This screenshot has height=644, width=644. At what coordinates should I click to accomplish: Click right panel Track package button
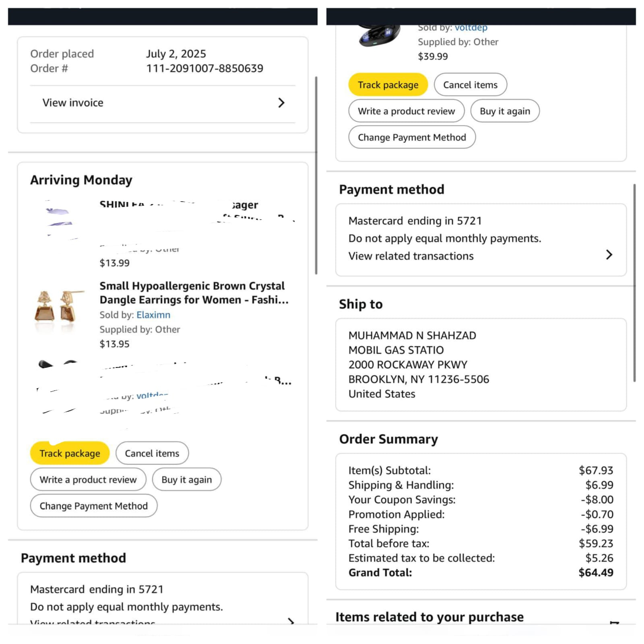(x=388, y=85)
